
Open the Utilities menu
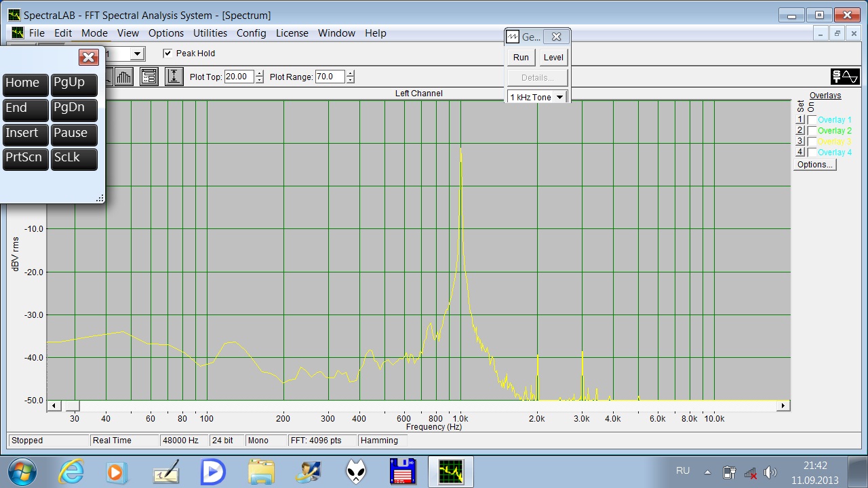210,33
